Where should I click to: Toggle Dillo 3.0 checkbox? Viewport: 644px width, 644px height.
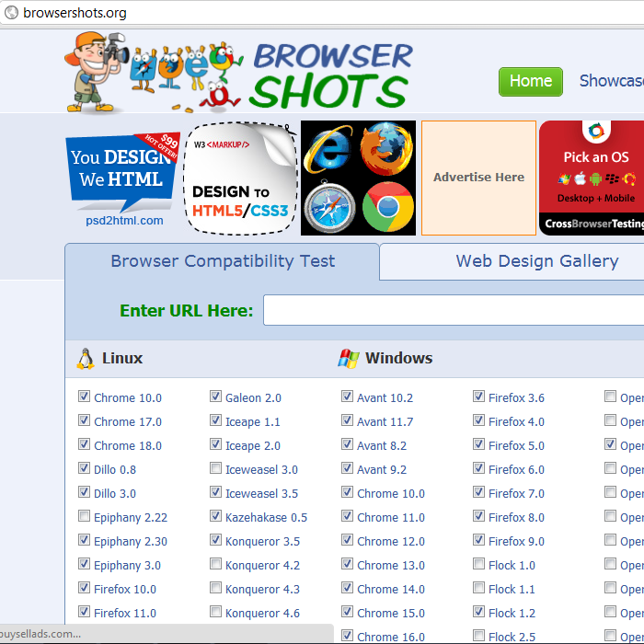click(85, 491)
